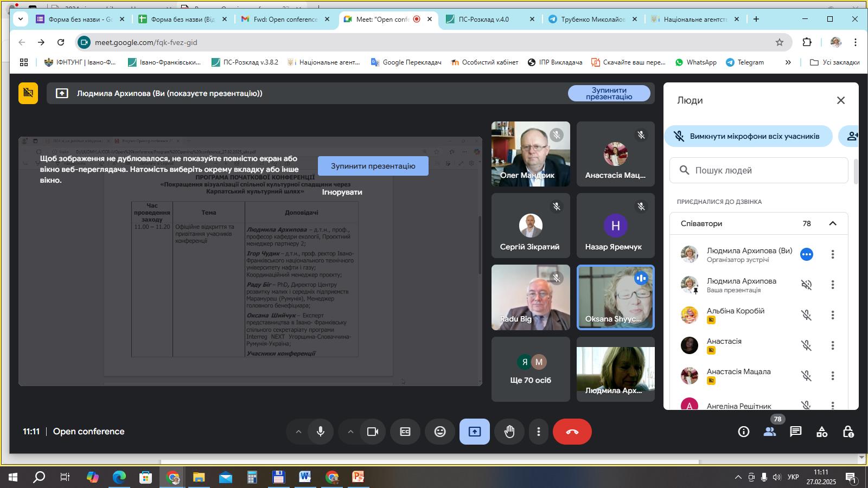
Task: Open audio settings arrow beside microphone
Action: click(x=298, y=432)
